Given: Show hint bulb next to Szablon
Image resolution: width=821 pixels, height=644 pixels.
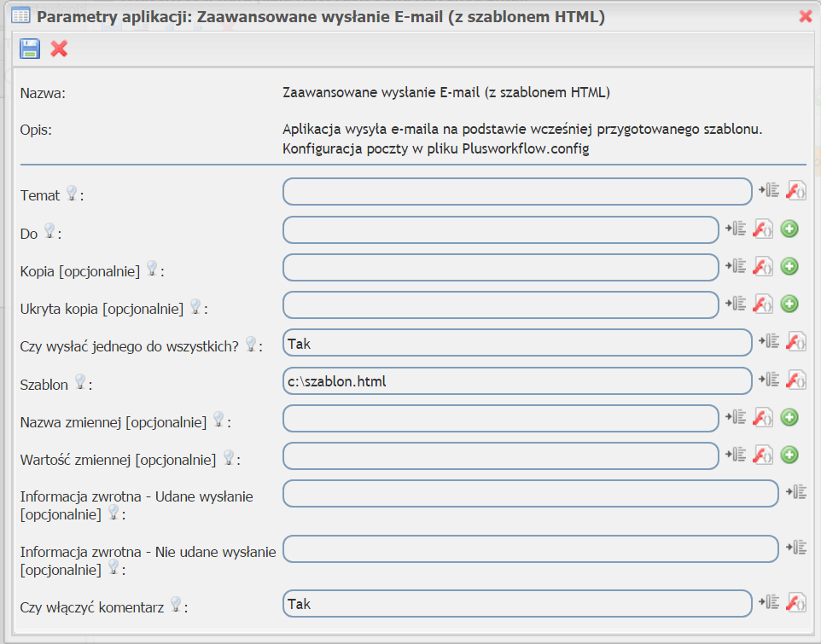Looking at the screenshot, I should click(80, 382).
